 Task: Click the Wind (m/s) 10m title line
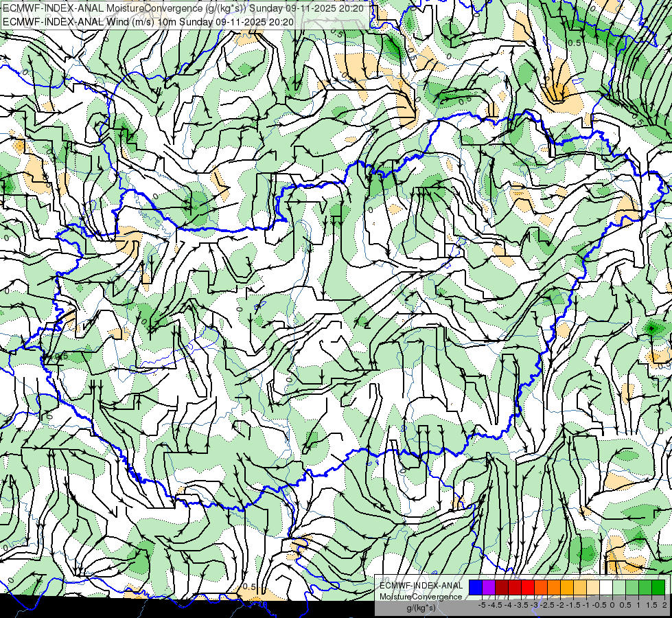click(x=148, y=22)
